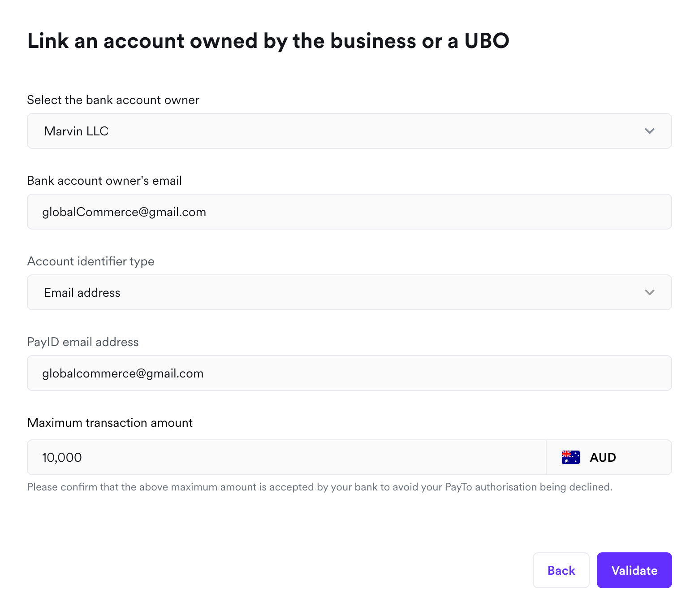Click the 10,000 amount value
The image size is (699, 616).
(62, 458)
